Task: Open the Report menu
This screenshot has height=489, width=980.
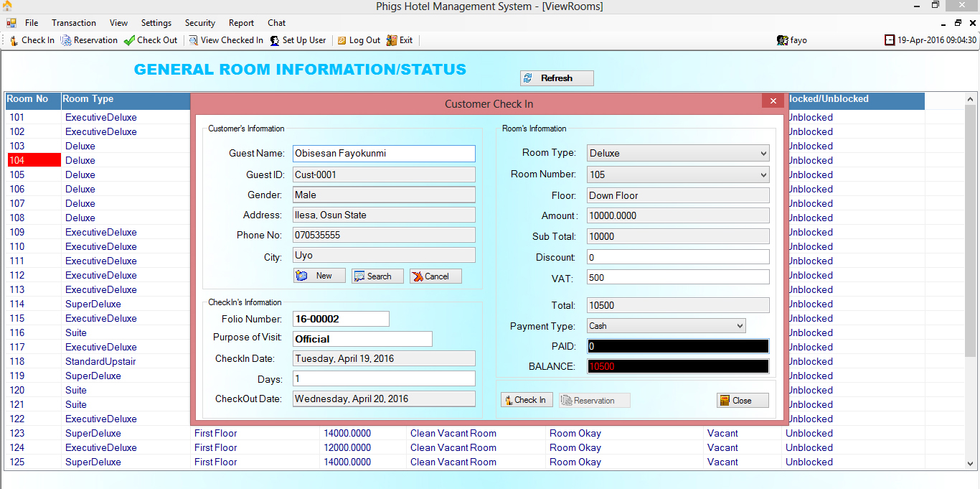Action: click(x=242, y=23)
